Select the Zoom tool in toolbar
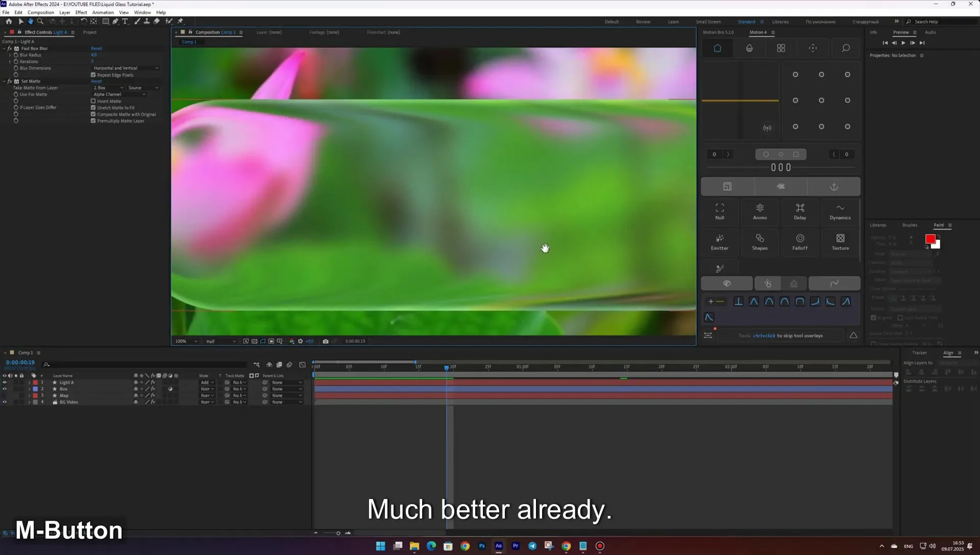 40,21
